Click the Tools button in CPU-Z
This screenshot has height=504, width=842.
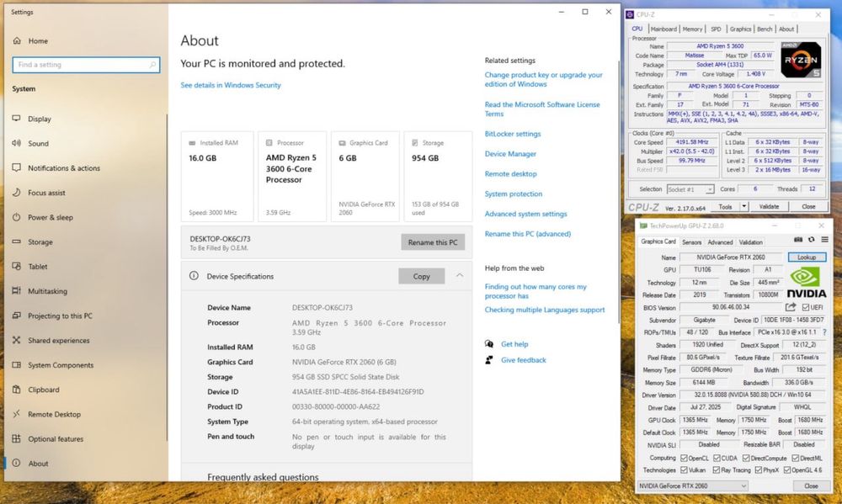[x=725, y=207]
